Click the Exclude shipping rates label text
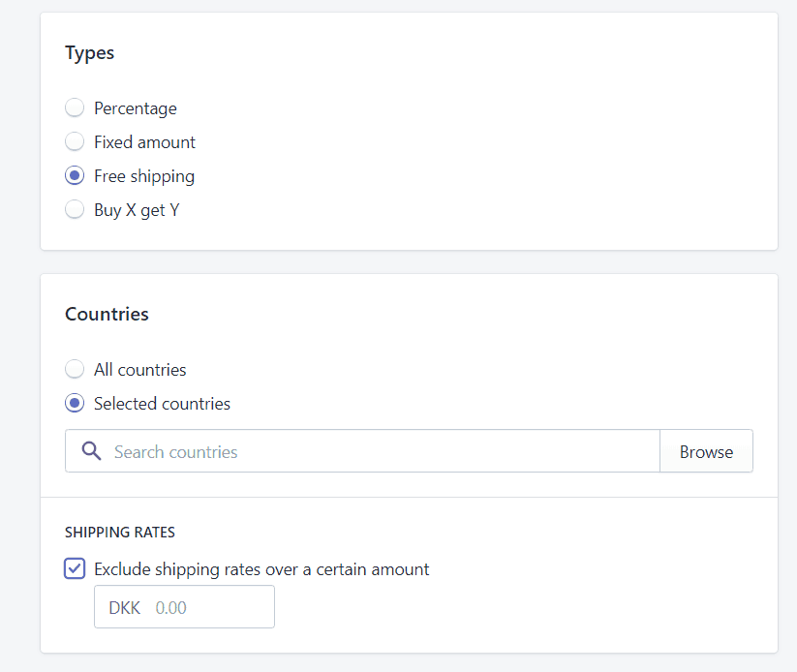This screenshot has width=797, height=672. coord(261,569)
